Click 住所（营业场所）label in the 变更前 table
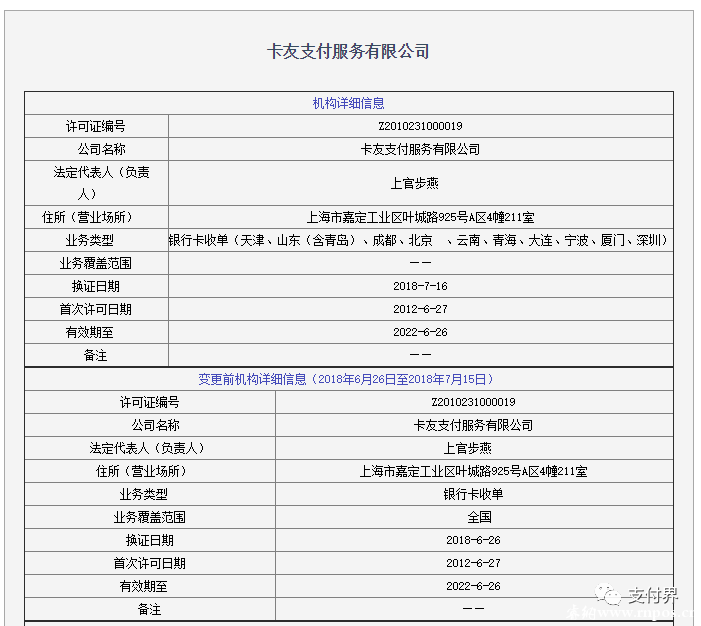The height and width of the screenshot is (626, 701). 141,471
